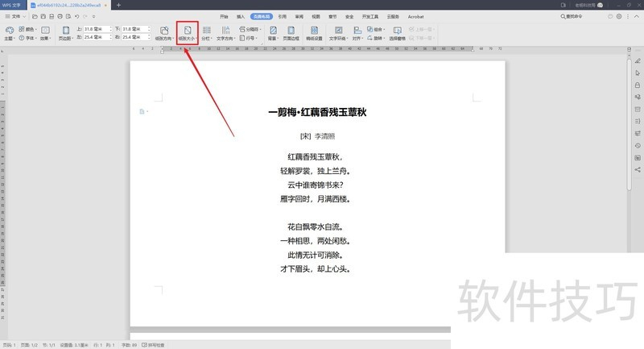Viewport: 644px width, 349px height.
Task: Click the poem line 云中谁寄锦书来?
Action: point(315,185)
